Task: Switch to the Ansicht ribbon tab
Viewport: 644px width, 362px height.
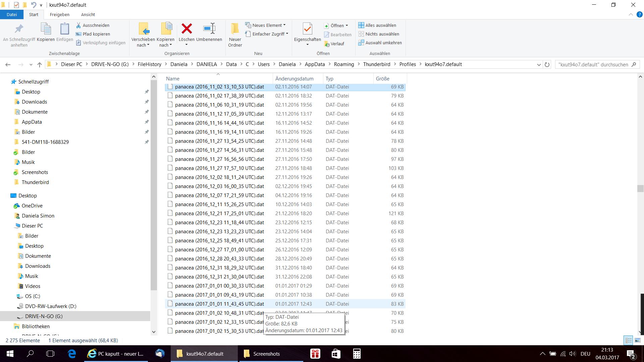Action: tap(88, 14)
